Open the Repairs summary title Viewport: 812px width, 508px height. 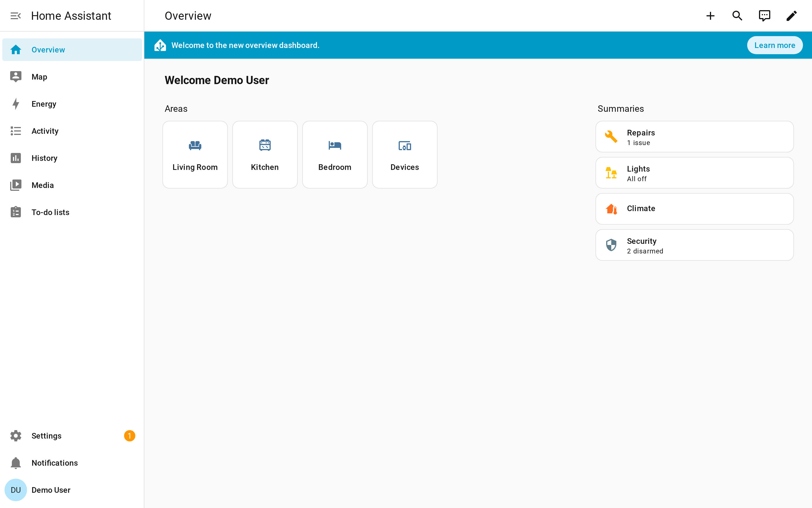[x=641, y=133]
